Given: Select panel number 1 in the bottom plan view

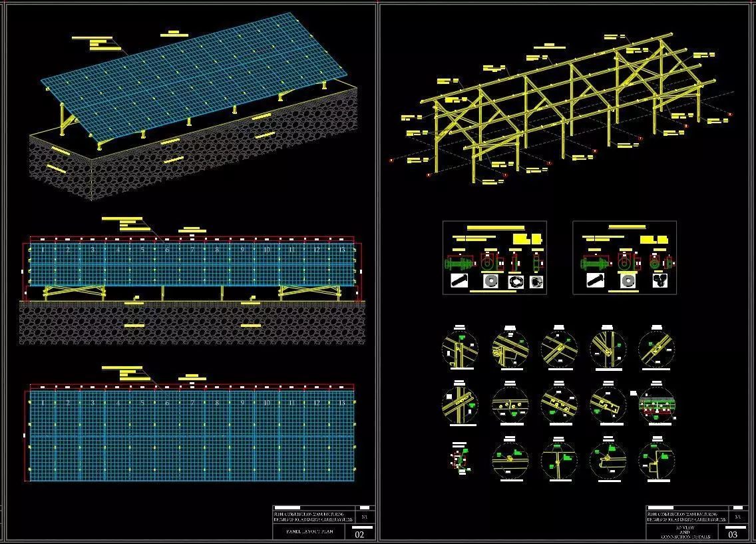Looking at the screenshot, I should point(43,402).
